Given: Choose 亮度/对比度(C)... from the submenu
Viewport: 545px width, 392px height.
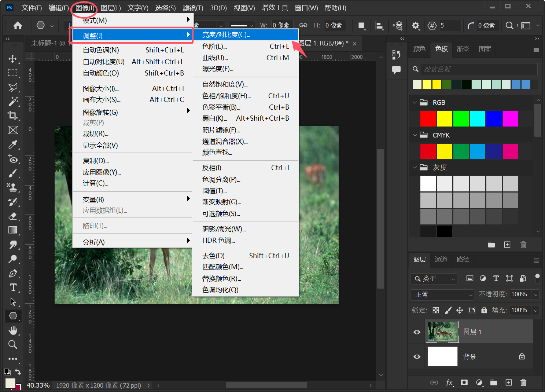Looking at the screenshot, I should tap(245, 35).
